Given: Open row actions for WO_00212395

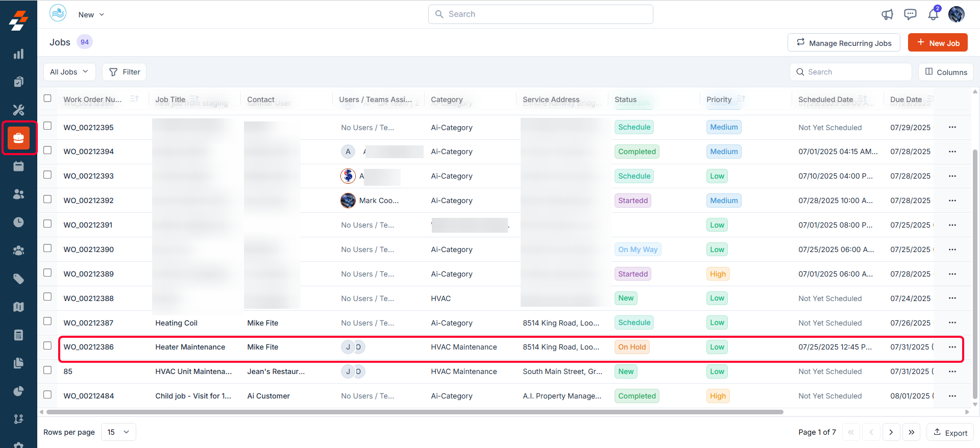Looking at the screenshot, I should point(952,127).
